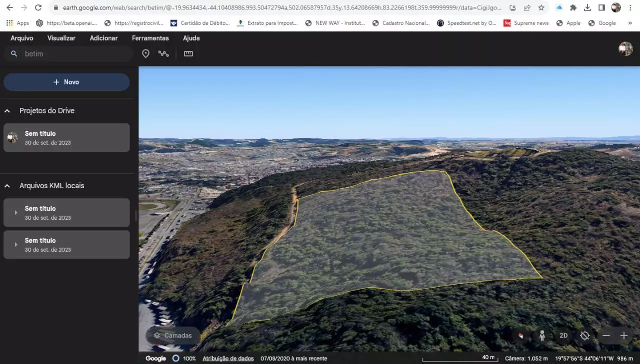Open the Atribuição de dados link
Screen dimensions: 640x364
[228, 359]
